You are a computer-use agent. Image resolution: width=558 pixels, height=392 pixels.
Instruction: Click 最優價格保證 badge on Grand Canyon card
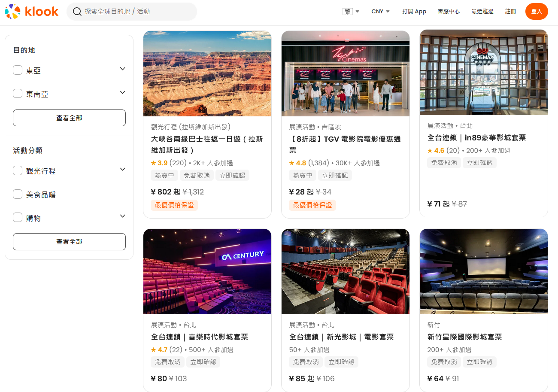pos(174,205)
